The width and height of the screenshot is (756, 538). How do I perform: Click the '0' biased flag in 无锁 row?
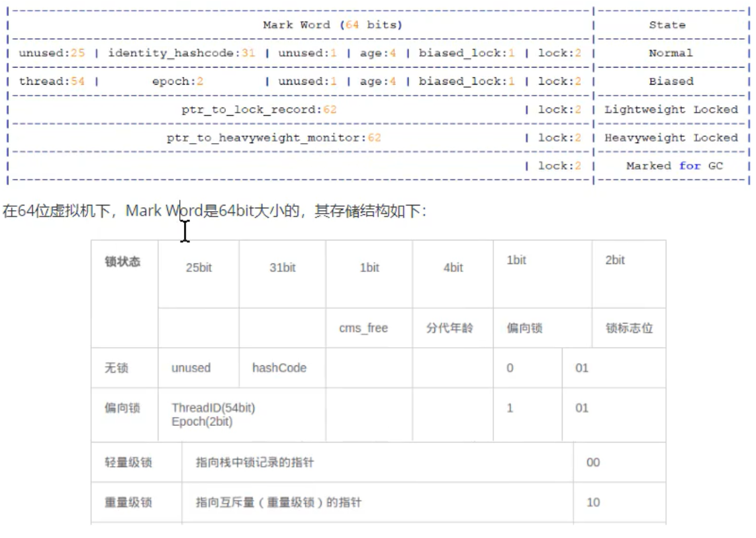(x=510, y=367)
